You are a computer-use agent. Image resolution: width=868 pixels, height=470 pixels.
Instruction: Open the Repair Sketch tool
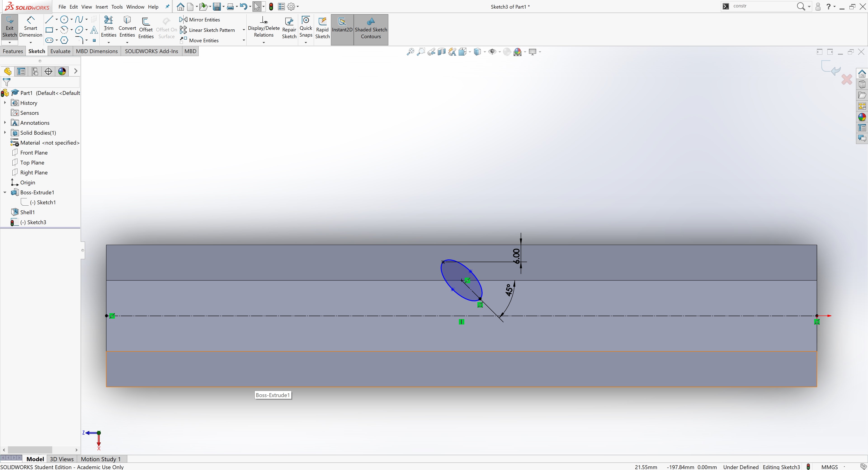(289, 29)
